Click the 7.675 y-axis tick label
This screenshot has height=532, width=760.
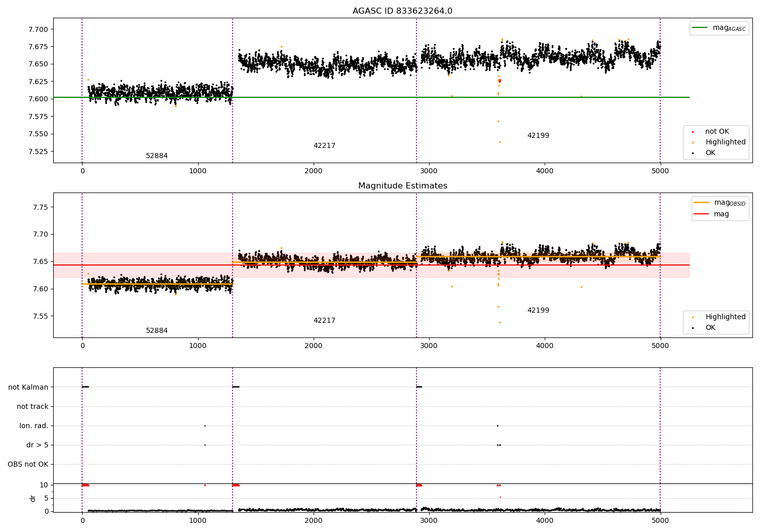(x=38, y=47)
